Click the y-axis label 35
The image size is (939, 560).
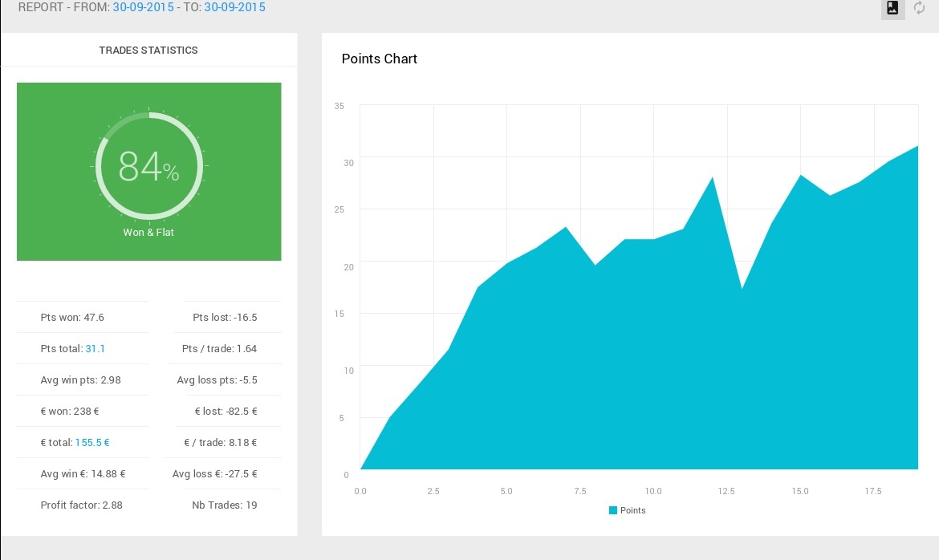click(339, 106)
